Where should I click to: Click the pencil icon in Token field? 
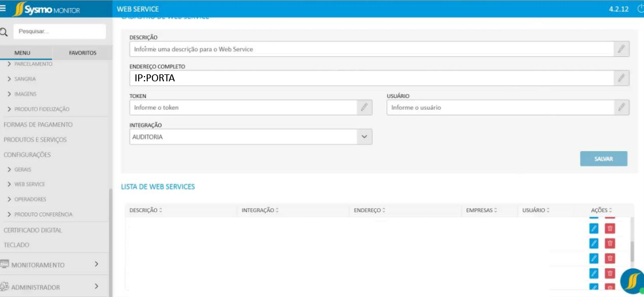[364, 107]
